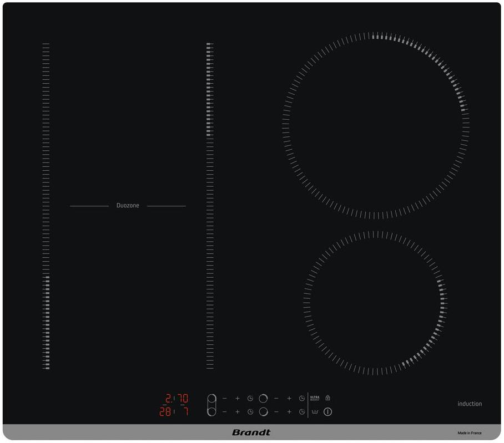504x443 pixels.
Task: Touch the center of the large round cooking zone
Action: 376,125
